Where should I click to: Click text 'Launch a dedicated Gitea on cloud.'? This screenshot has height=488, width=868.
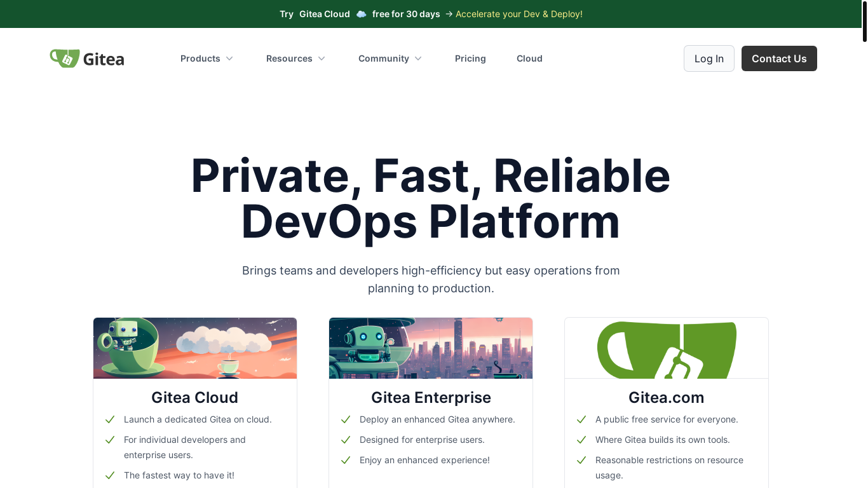198,419
